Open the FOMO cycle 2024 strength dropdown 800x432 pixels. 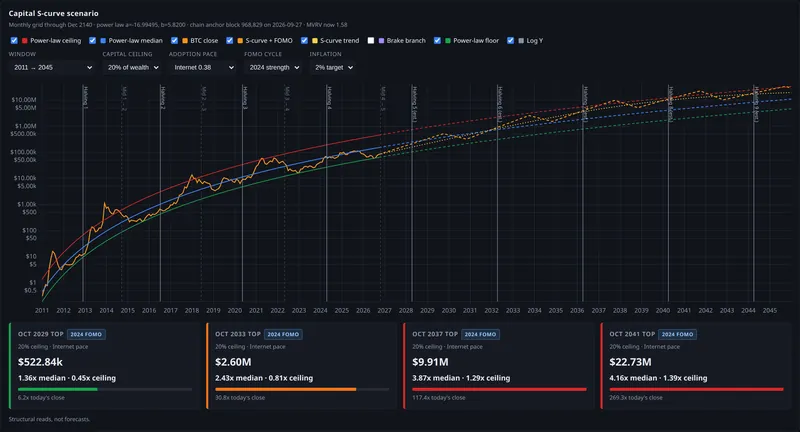tap(273, 67)
